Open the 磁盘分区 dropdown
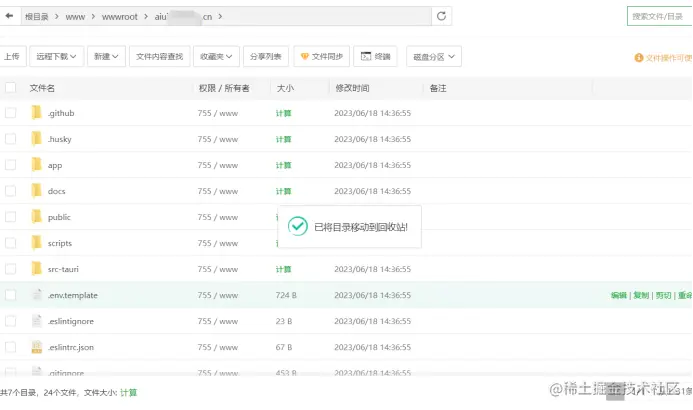The height and width of the screenshot is (410, 693). point(434,57)
